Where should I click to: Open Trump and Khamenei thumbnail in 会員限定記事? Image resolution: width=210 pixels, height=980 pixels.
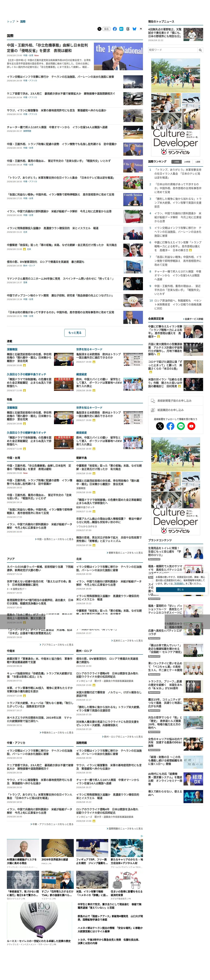pyautogui.click(x=193, y=331)
